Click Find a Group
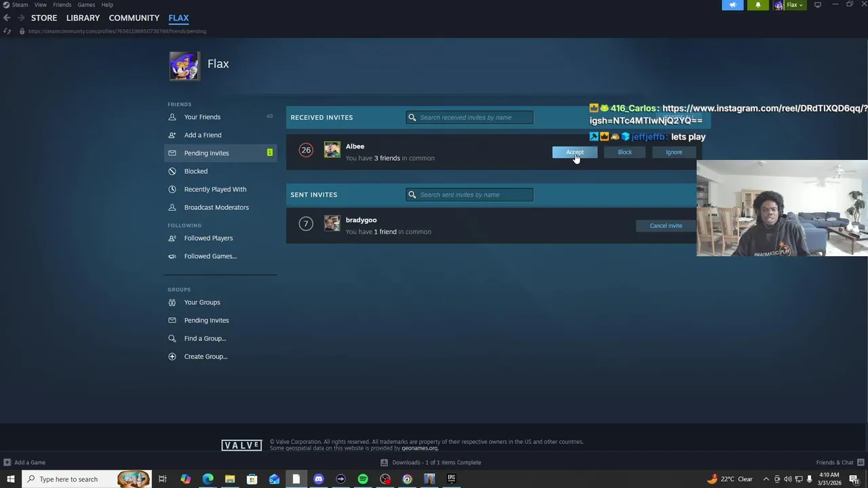 click(205, 338)
